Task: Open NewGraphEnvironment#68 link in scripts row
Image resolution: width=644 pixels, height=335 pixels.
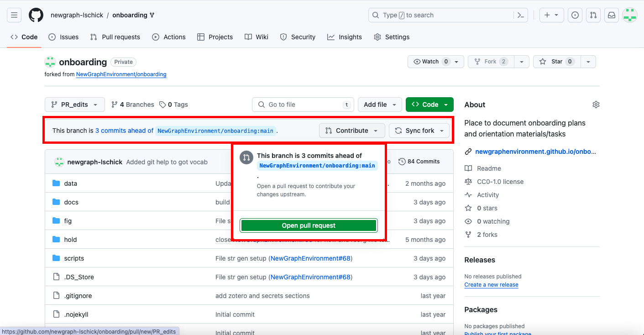Action: pos(310,258)
